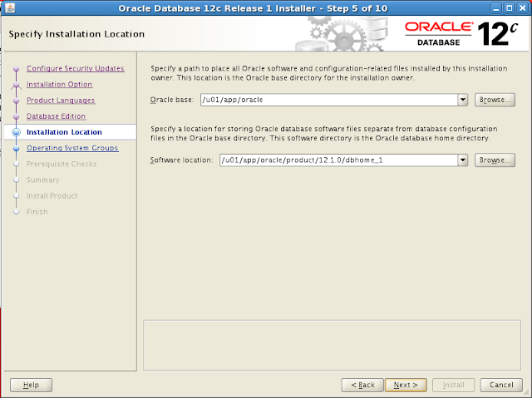Expand the Oracle base dropdown arrow
This screenshot has height=398, width=532.
(463, 100)
